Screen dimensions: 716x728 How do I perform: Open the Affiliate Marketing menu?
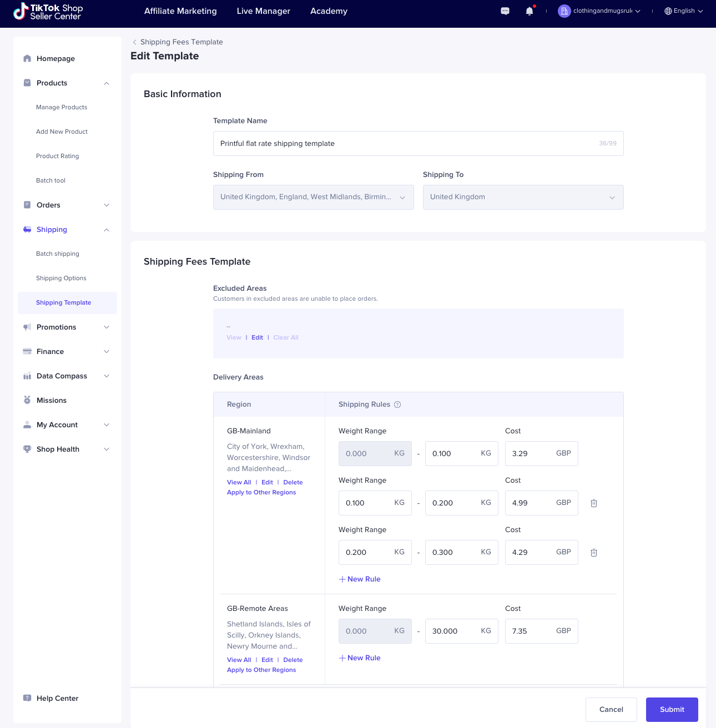click(180, 11)
